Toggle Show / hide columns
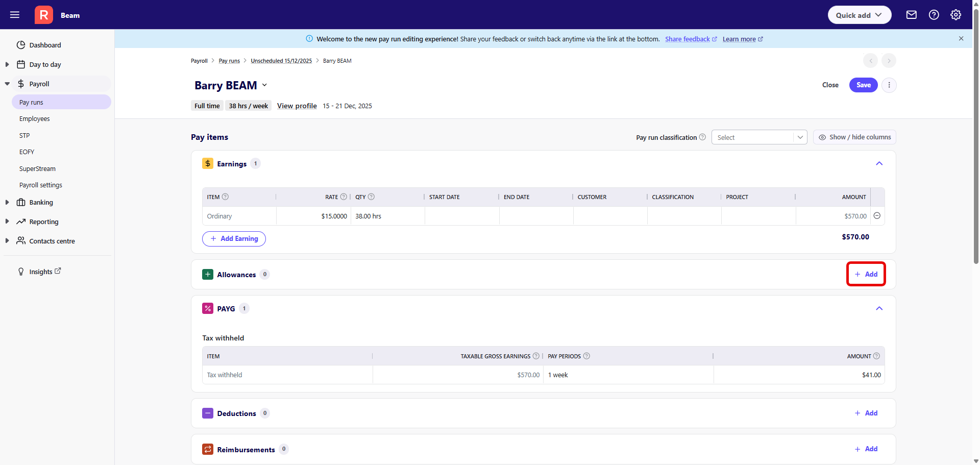The height and width of the screenshot is (465, 980). pos(854,137)
